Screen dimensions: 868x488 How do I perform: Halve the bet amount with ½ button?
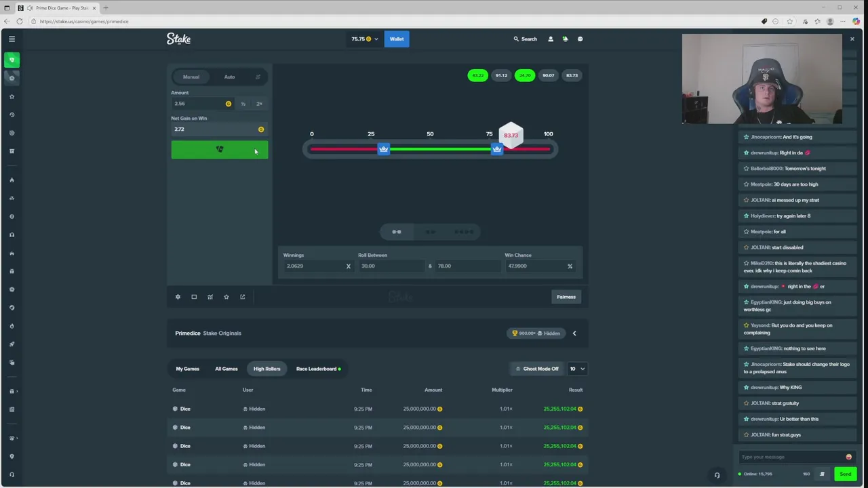point(243,104)
